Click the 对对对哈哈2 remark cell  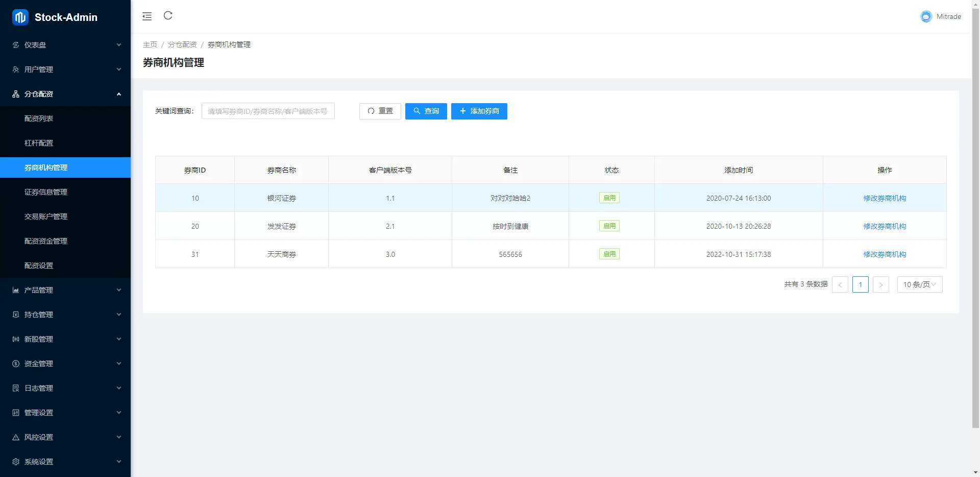(510, 198)
